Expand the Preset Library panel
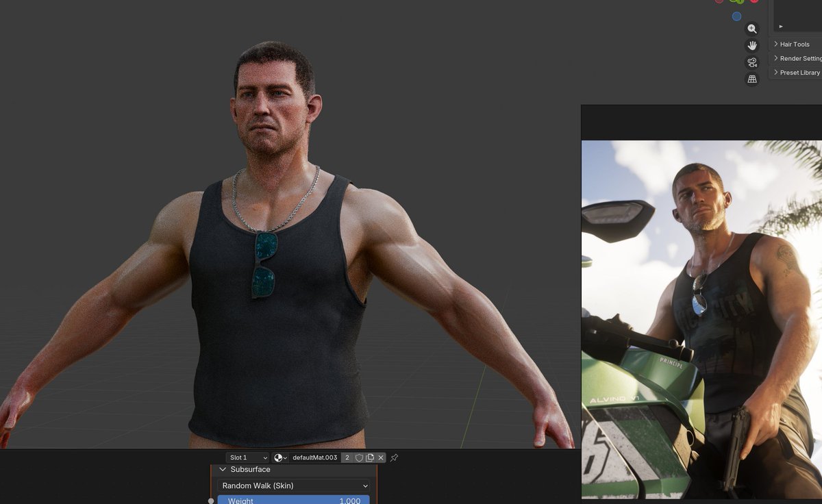 coord(796,73)
